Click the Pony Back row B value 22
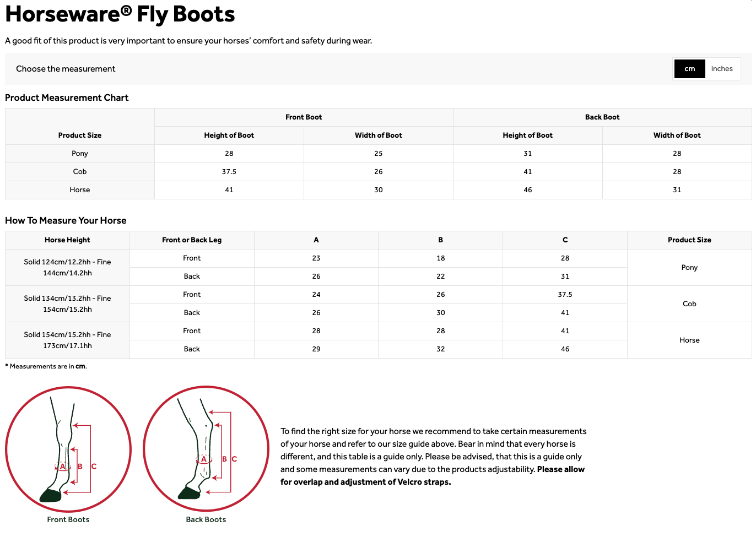 (441, 277)
